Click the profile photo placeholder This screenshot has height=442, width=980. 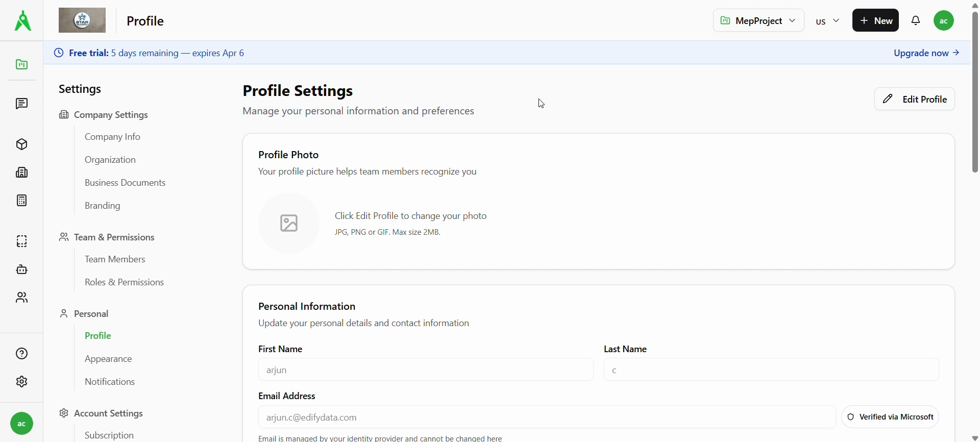[289, 223]
